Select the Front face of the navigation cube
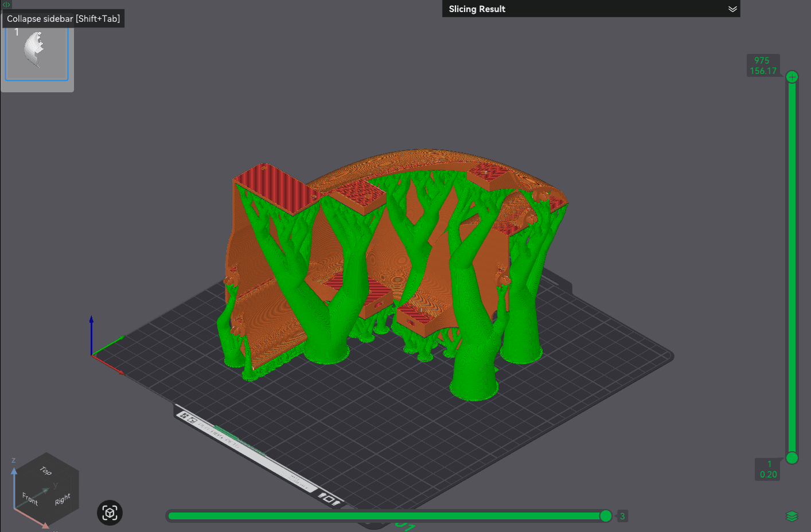Viewport: 811px width, 532px height. click(x=30, y=498)
